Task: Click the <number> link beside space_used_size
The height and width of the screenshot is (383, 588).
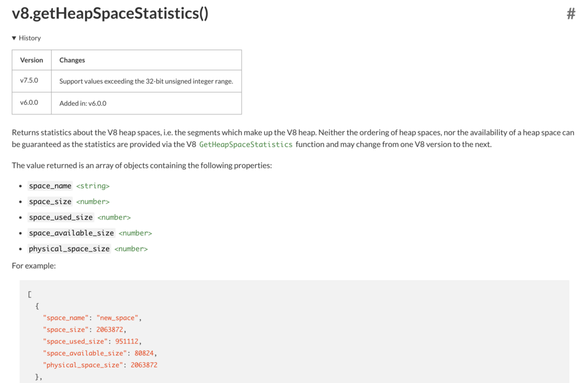Action: (114, 218)
